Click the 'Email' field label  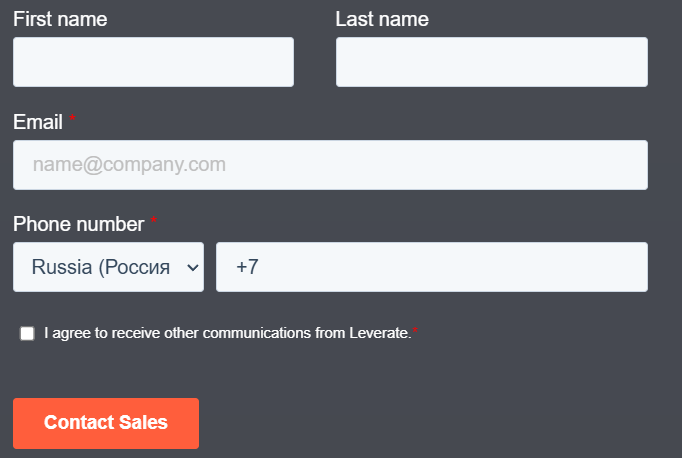[x=38, y=122]
